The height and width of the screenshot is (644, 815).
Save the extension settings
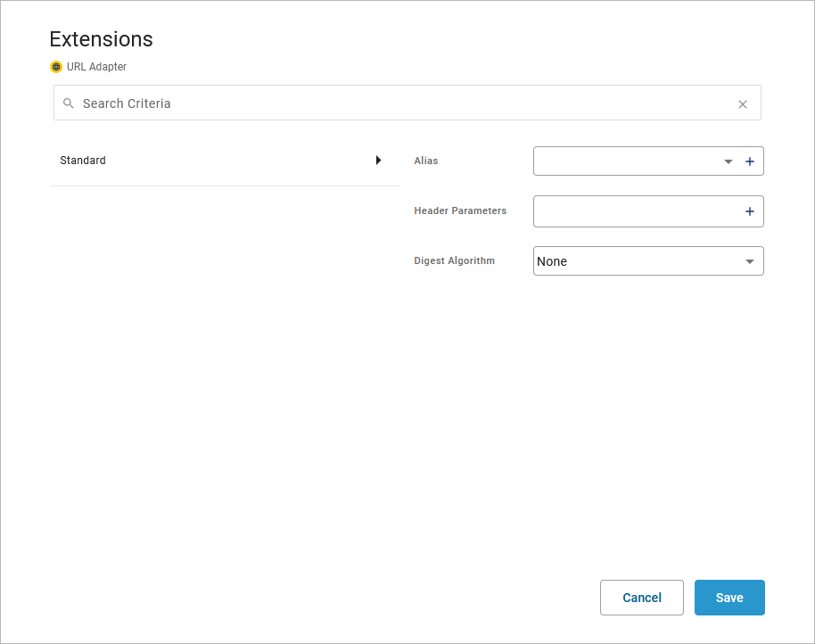click(x=729, y=598)
